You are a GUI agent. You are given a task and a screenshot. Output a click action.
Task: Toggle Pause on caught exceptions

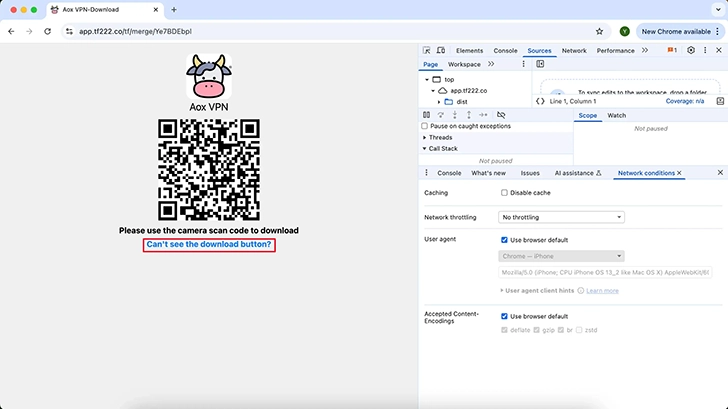(x=424, y=126)
